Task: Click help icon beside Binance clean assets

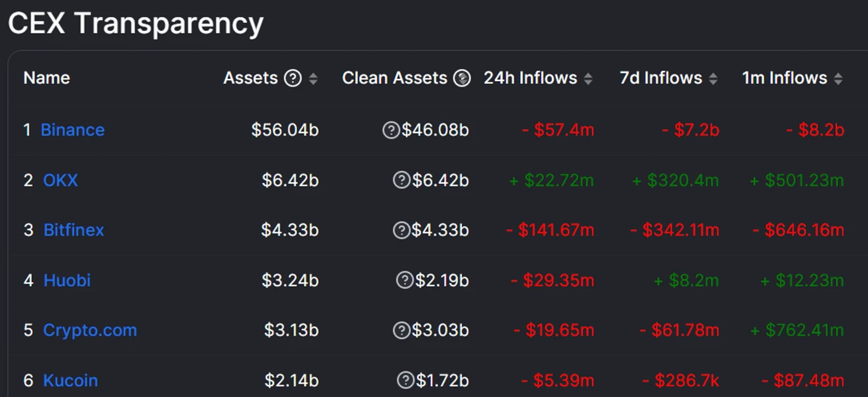Action: coord(391,130)
